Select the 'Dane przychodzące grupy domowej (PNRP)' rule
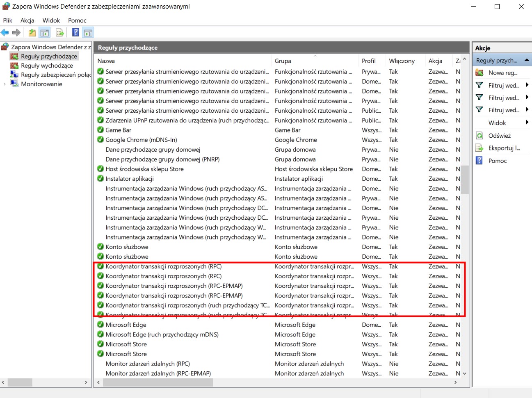This screenshot has height=398, width=532. 162,159
